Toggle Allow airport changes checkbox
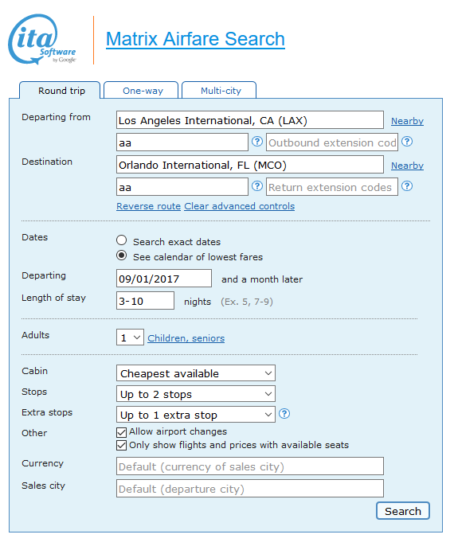 tap(121, 432)
